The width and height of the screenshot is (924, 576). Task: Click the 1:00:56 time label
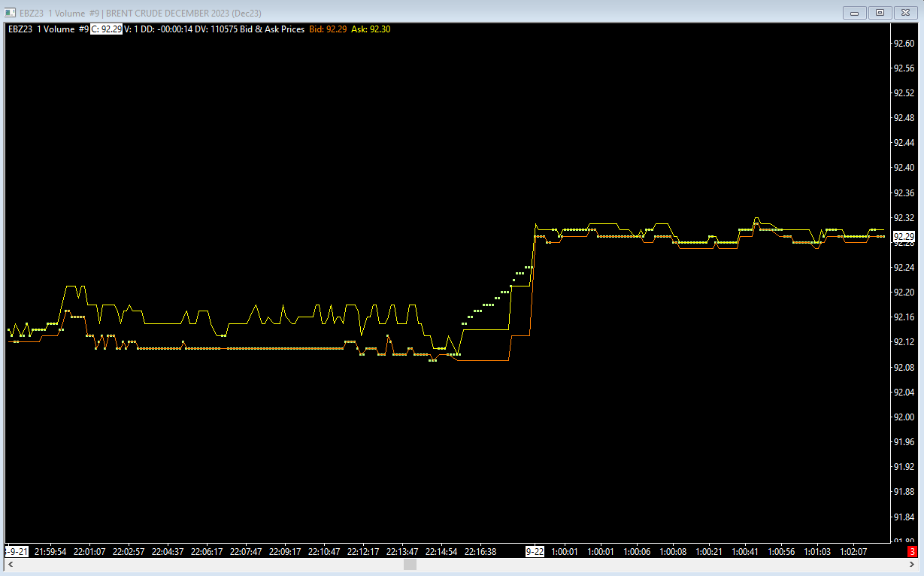click(x=781, y=551)
